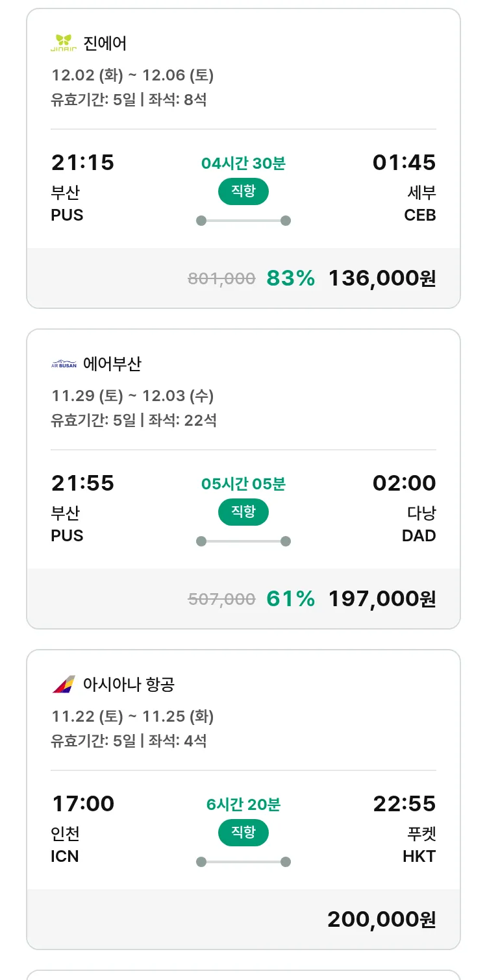
Task: Click the HKT arrival airport code
Action: coord(419,856)
